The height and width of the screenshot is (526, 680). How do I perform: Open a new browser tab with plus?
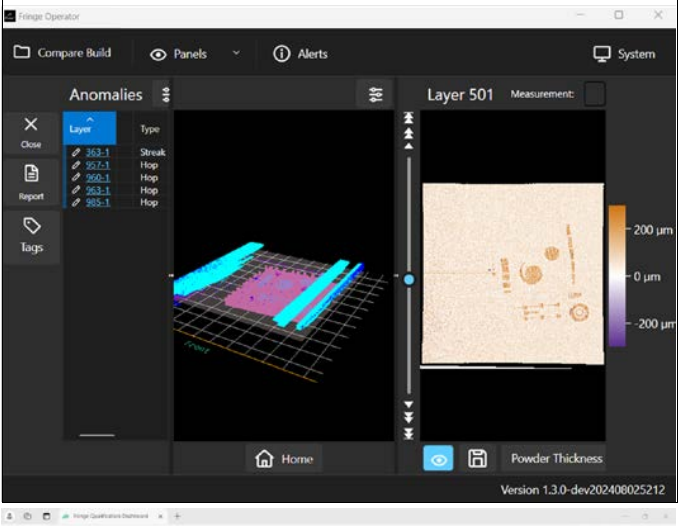(x=177, y=516)
